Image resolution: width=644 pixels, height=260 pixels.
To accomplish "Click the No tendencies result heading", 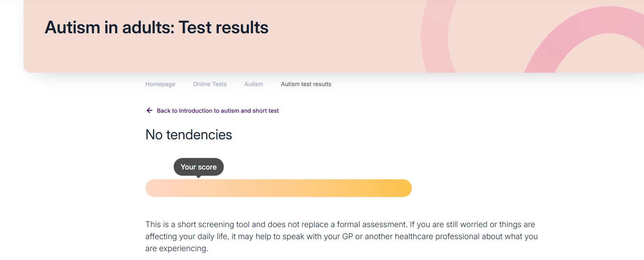I will [189, 135].
